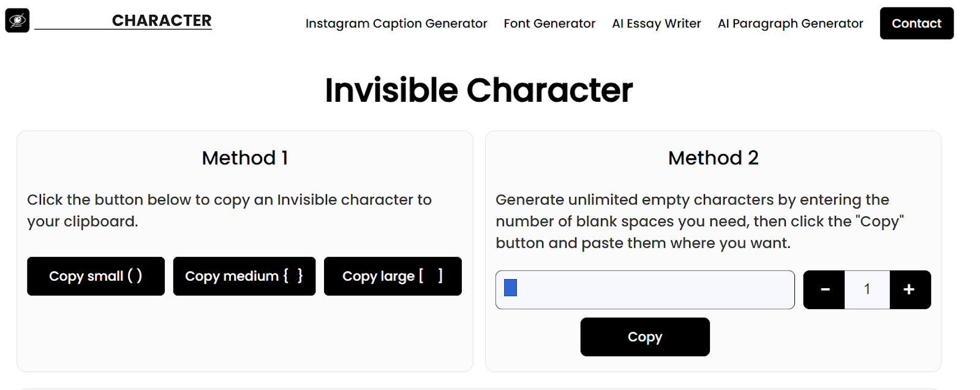Increase blank space count with plus
The height and width of the screenshot is (390, 980).
pos(910,289)
